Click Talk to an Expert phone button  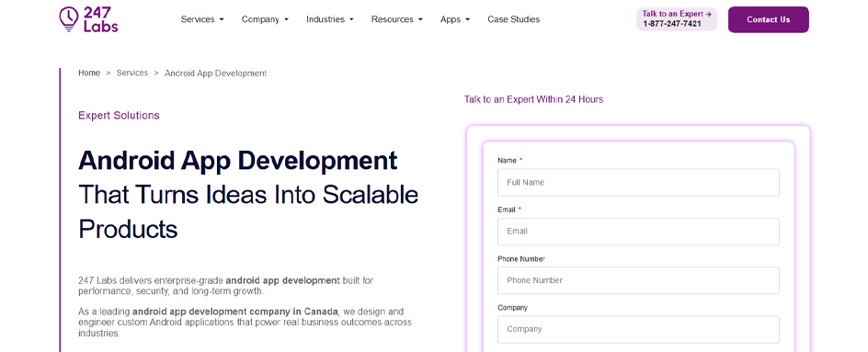[677, 19]
